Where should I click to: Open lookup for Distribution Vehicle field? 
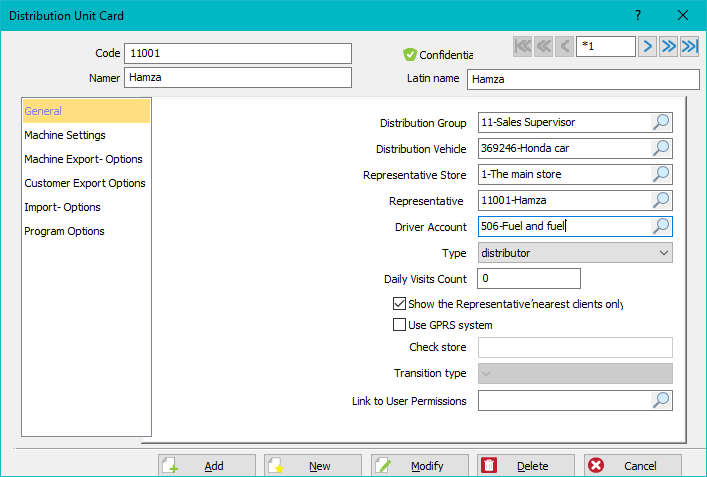pyautogui.click(x=661, y=148)
